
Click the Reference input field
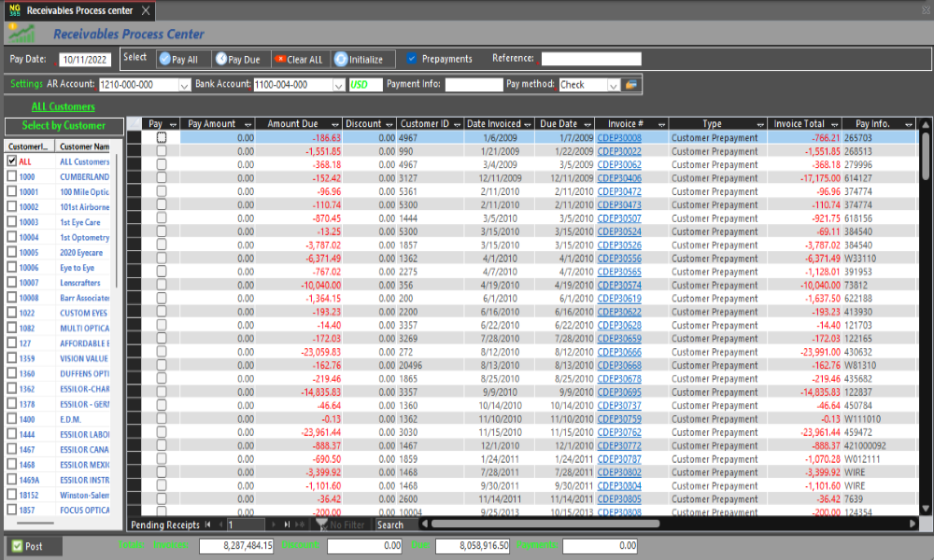point(591,59)
